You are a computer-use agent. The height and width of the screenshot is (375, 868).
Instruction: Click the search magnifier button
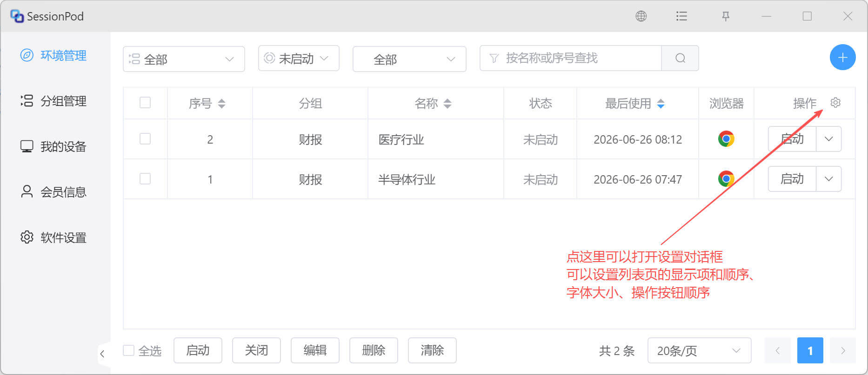(x=680, y=58)
